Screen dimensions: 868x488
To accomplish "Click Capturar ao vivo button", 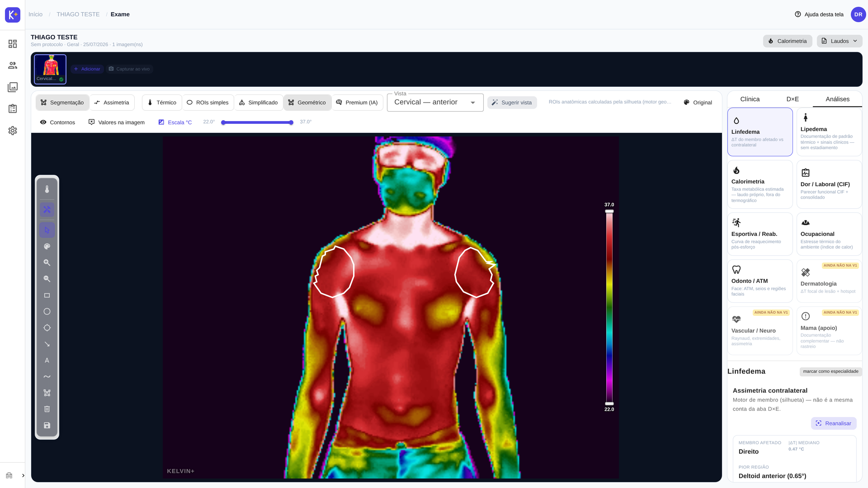I will pyautogui.click(x=129, y=69).
